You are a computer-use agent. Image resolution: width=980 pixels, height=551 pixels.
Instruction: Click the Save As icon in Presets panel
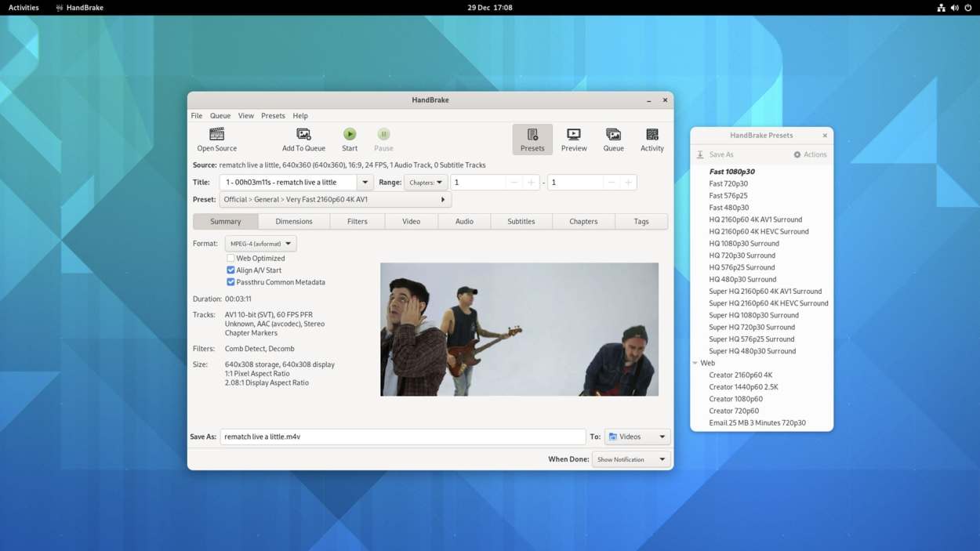pos(700,154)
